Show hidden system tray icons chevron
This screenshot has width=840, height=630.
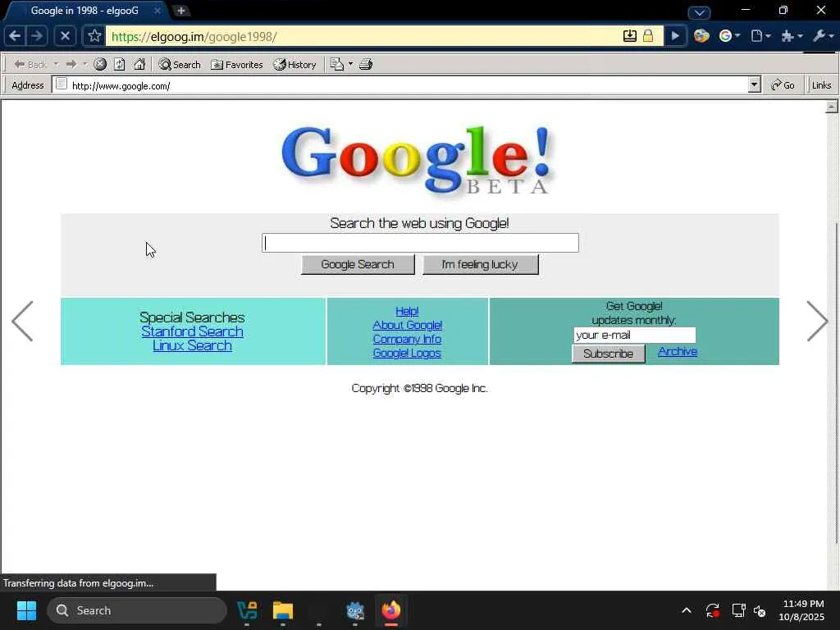[x=687, y=610]
